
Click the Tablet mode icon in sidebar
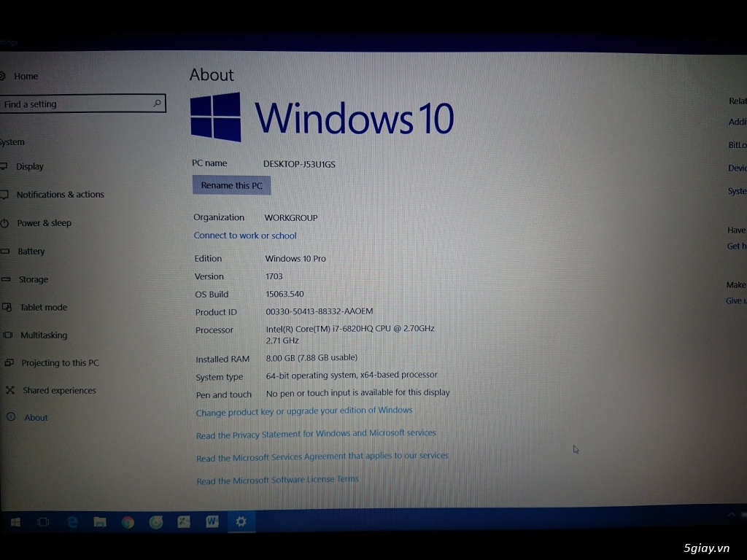coord(7,307)
